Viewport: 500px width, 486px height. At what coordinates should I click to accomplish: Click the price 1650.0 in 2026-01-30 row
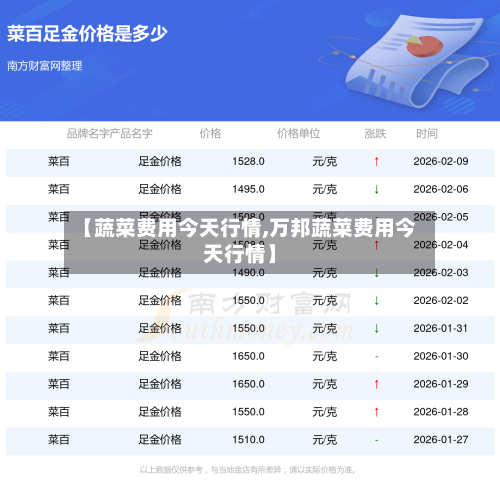click(248, 356)
